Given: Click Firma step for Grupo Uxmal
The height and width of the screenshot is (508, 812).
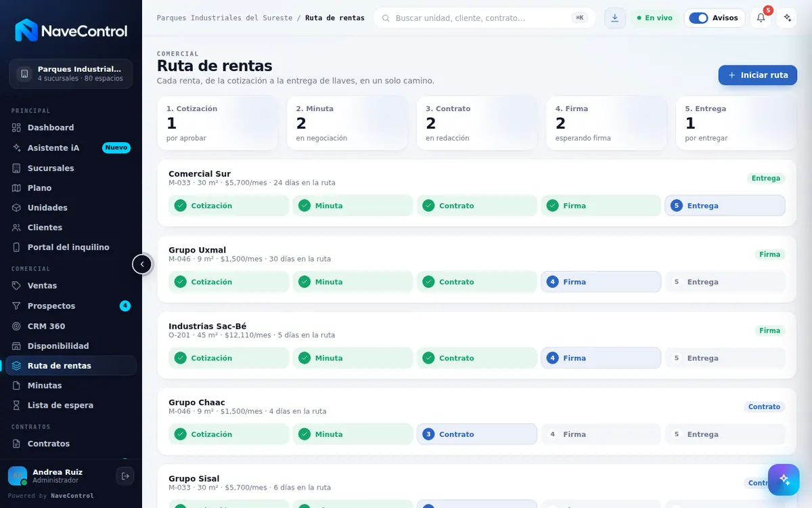Looking at the screenshot, I should pos(601,282).
